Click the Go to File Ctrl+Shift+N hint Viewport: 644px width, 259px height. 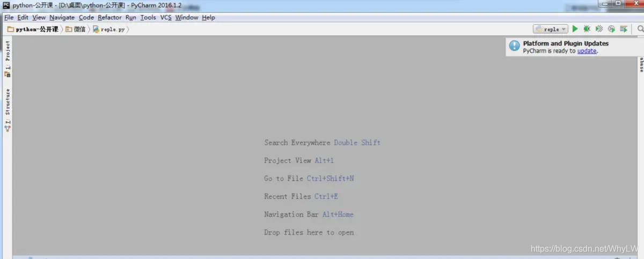pos(309,179)
